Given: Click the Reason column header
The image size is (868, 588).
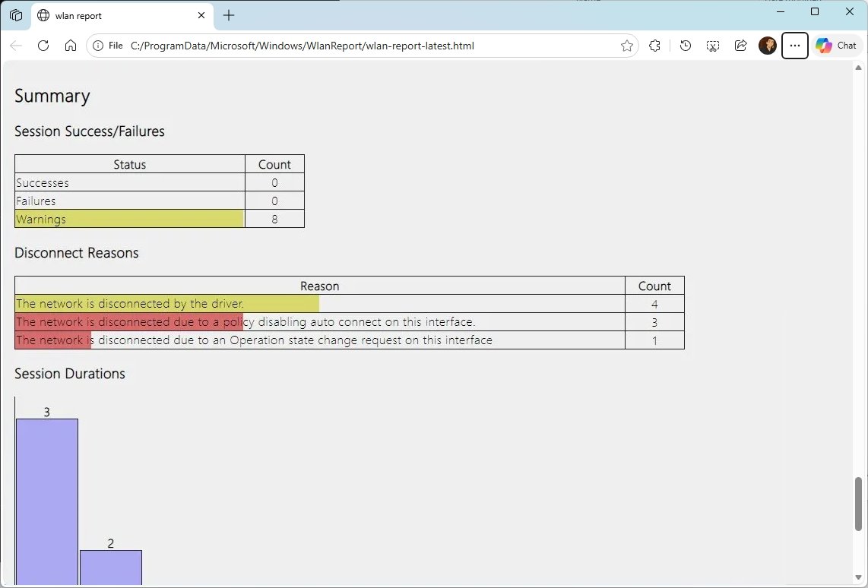Looking at the screenshot, I should (x=319, y=286).
